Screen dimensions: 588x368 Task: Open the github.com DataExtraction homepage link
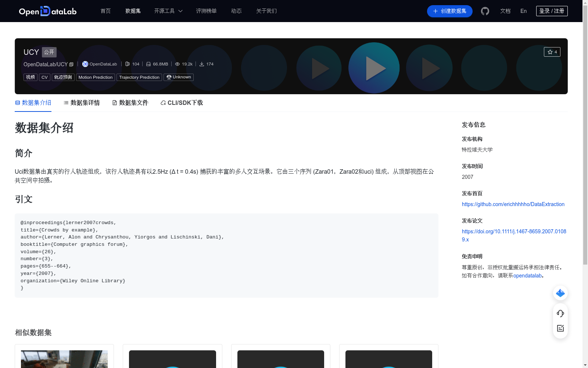(x=513, y=204)
